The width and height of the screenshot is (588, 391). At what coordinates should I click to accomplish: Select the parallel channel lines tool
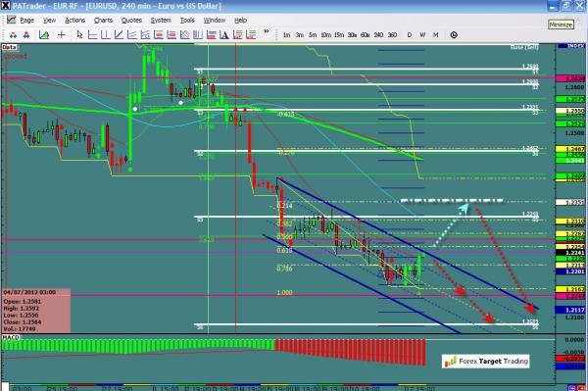coord(132,35)
